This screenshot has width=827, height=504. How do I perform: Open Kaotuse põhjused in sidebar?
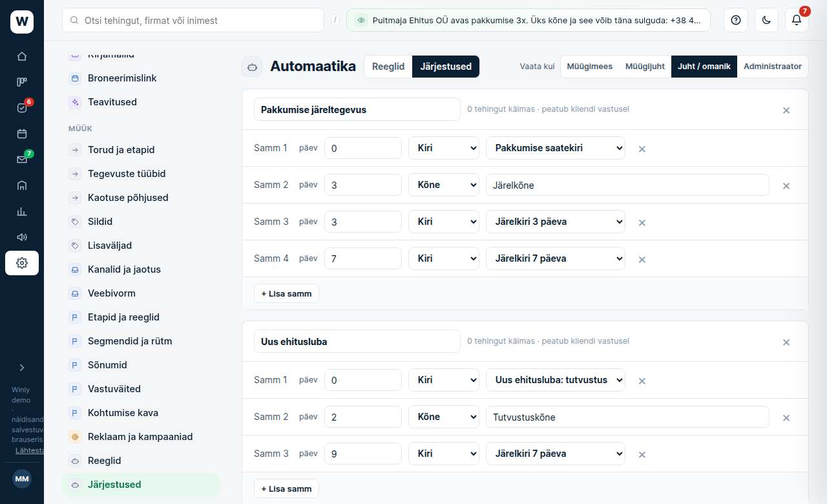coord(141,198)
